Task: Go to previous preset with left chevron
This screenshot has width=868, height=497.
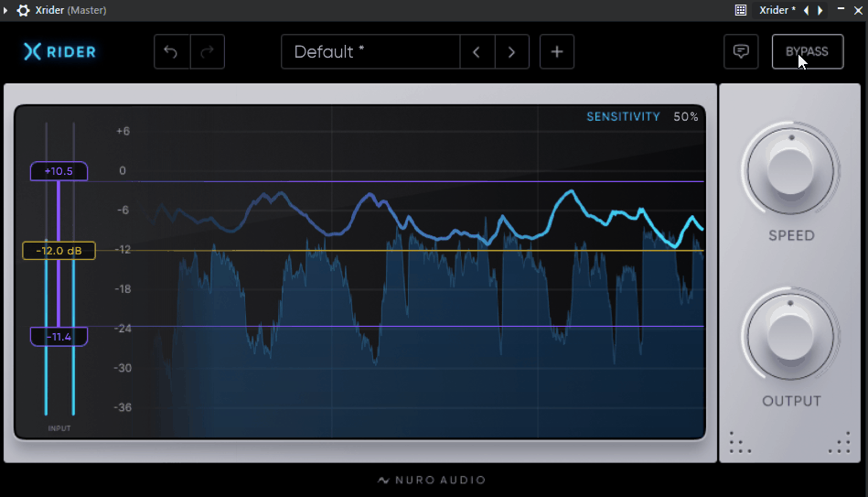Action: coord(477,51)
